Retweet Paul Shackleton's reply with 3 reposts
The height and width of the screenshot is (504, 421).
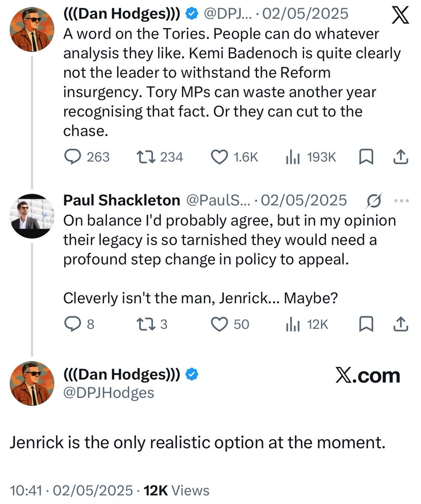[x=147, y=324]
